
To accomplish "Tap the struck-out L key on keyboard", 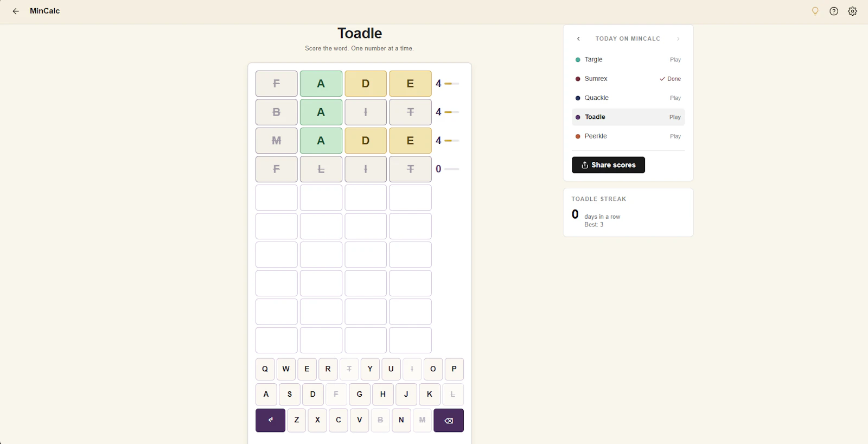I will [453, 395].
